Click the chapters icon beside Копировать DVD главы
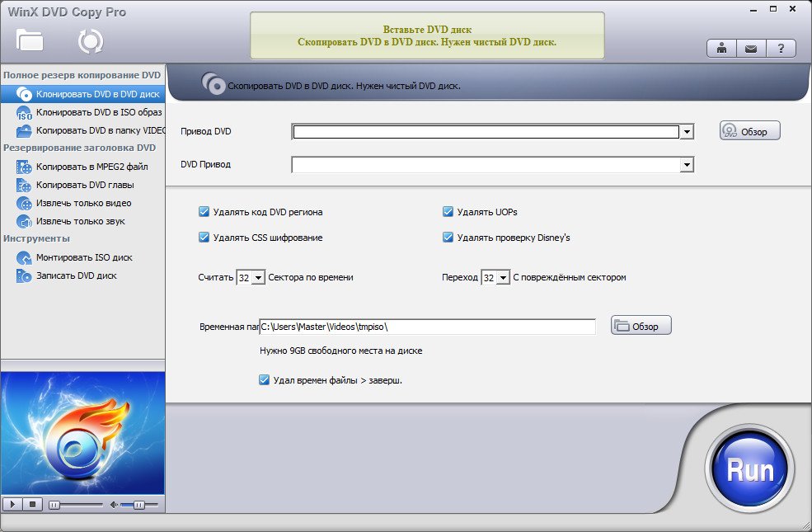Image resolution: width=812 pixels, height=532 pixels. [24, 185]
